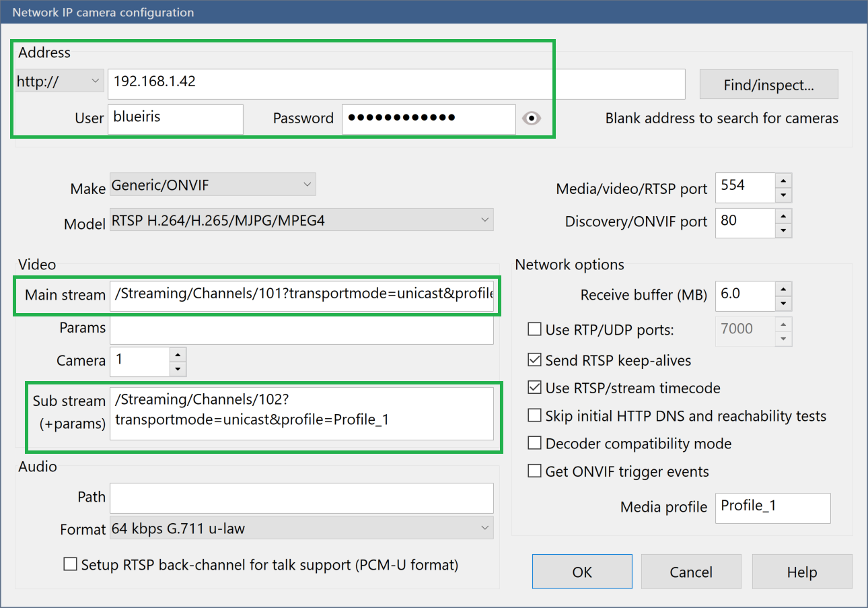The image size is (868, 608).
Task: Increase the RTSP port value
Action: point(783,180)
